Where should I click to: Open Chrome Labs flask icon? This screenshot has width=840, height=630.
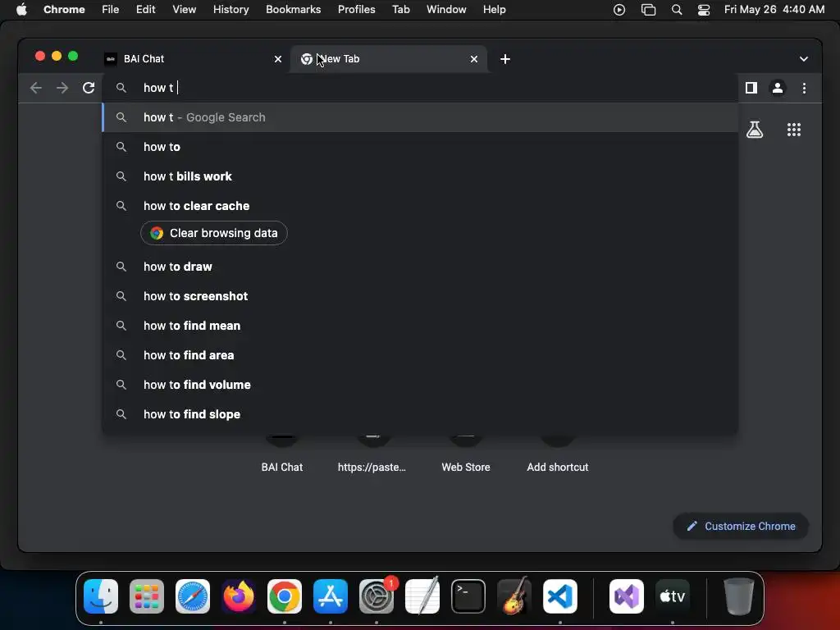755,130
